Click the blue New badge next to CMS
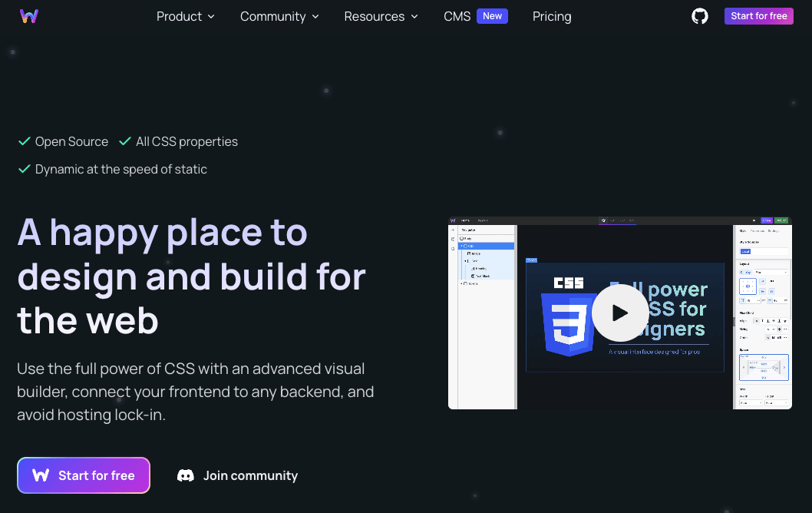This screenshot has height=513, width=812. tap(492, 15)
